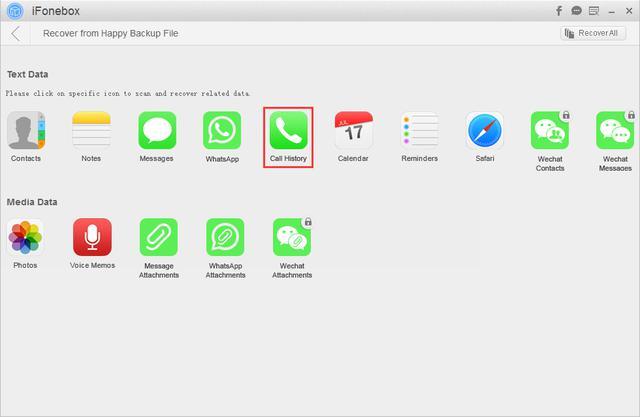
Task: Click the chat bubble feedback icon
Action: (576, 11)
